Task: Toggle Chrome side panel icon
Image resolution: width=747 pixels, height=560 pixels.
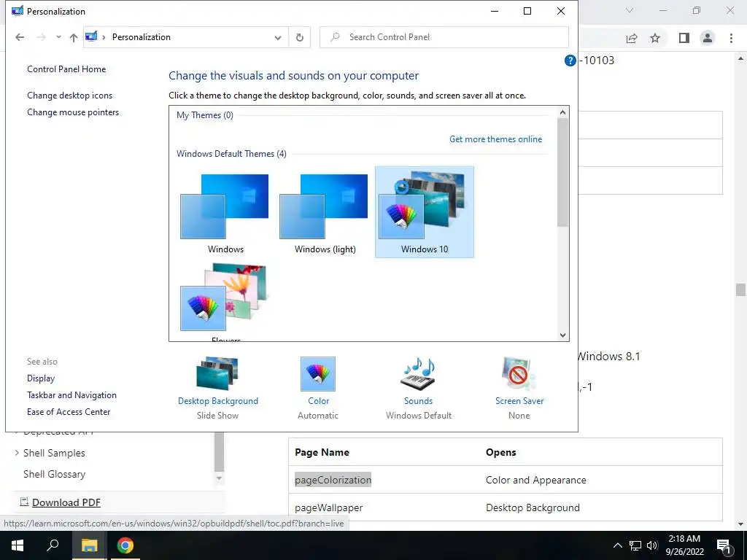Action: pyautogui.click(x=684, y=38)
